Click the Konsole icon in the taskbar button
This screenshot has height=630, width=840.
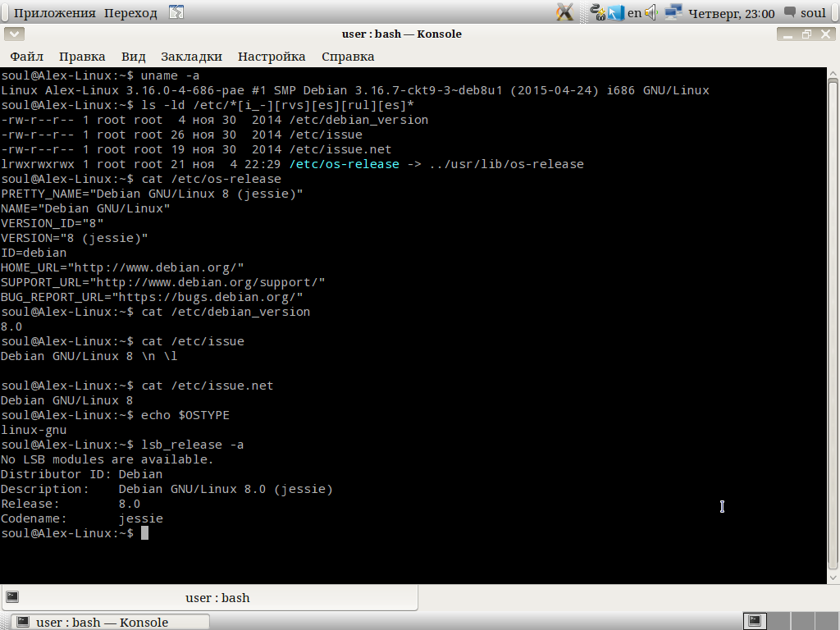pos(23,622)
